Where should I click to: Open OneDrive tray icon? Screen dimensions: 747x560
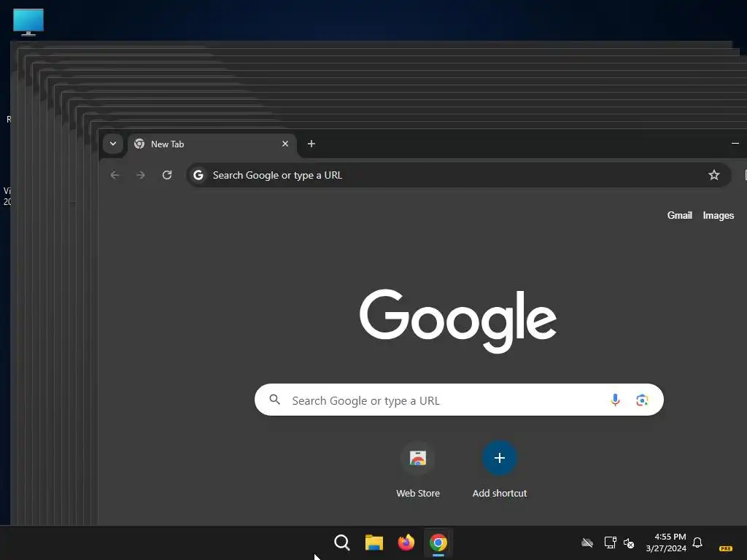tap(587, 542)
